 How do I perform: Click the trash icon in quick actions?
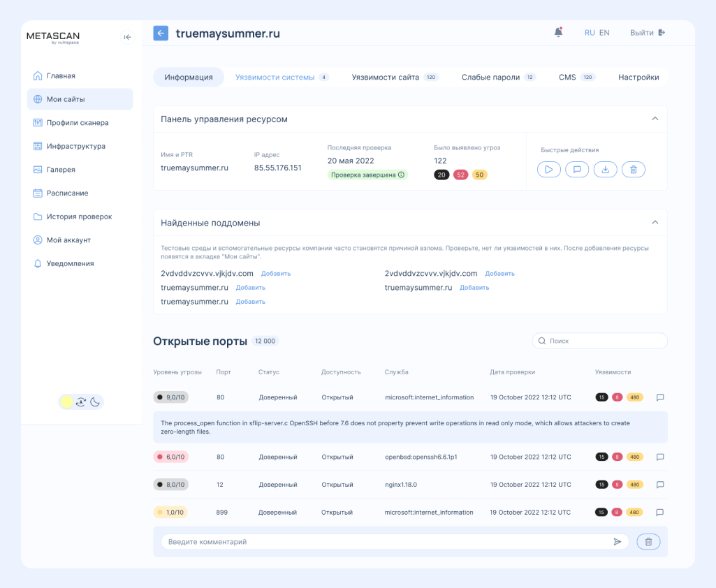click(x=633, y=169)
